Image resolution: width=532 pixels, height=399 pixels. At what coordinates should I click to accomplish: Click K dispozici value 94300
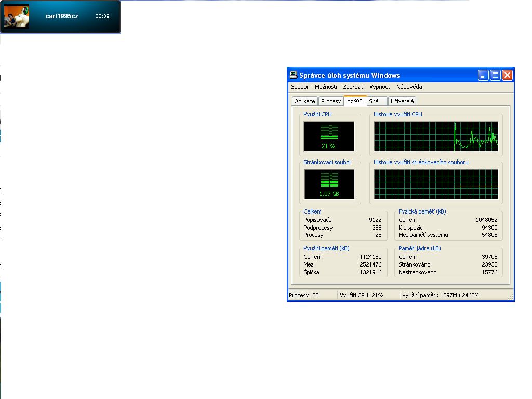489,228
